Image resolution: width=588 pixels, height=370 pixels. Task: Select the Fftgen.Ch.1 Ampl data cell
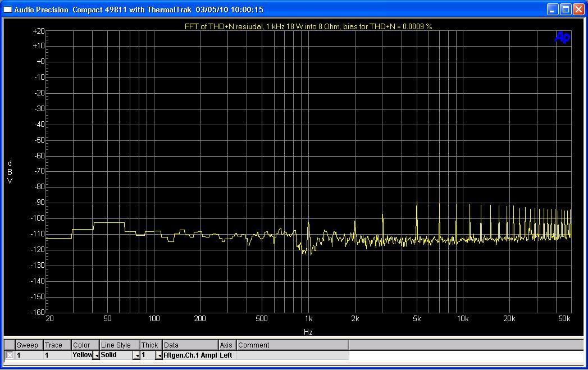190,355
